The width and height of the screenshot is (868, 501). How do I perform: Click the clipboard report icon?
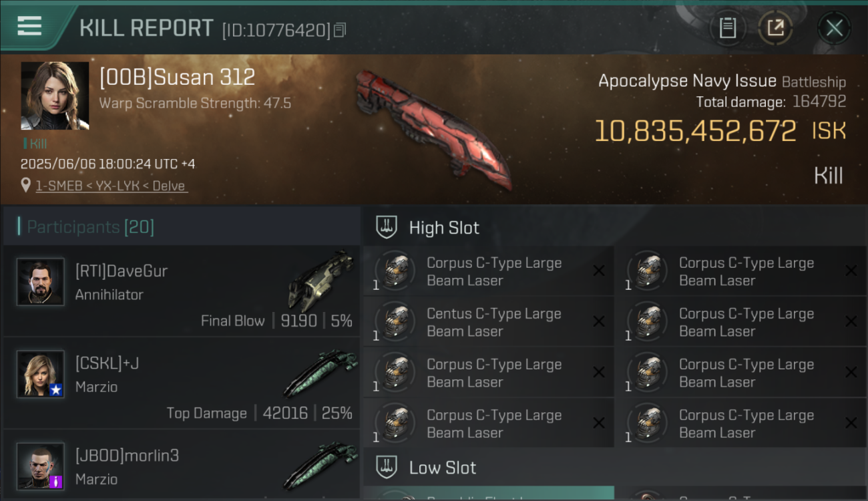pos(727,28)
